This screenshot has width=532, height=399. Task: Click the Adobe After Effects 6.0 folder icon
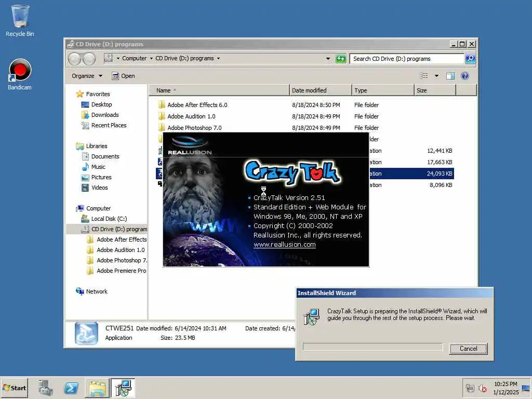point(162,105)
